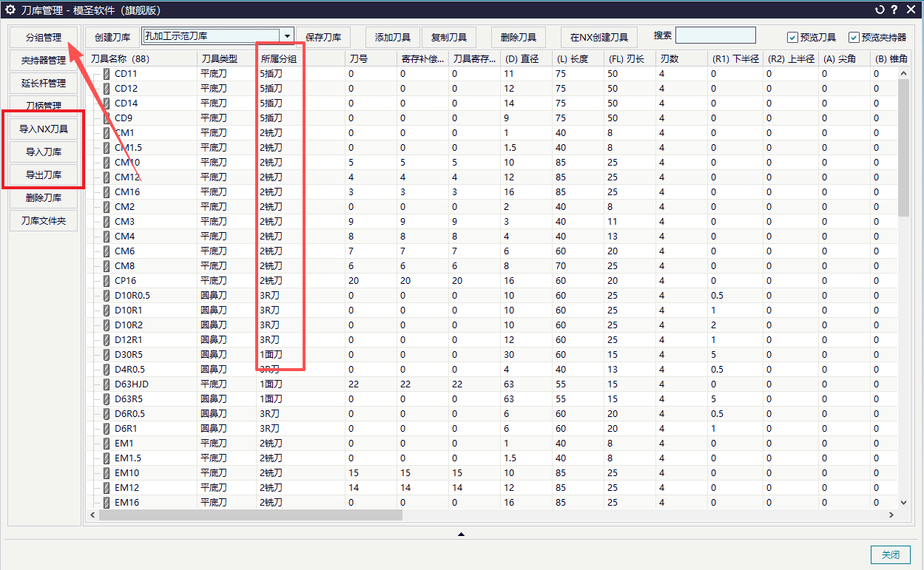Open 延长杆管理 extension bar management
924x570 pixels.
pyautogui.click(x=44, y=83)
